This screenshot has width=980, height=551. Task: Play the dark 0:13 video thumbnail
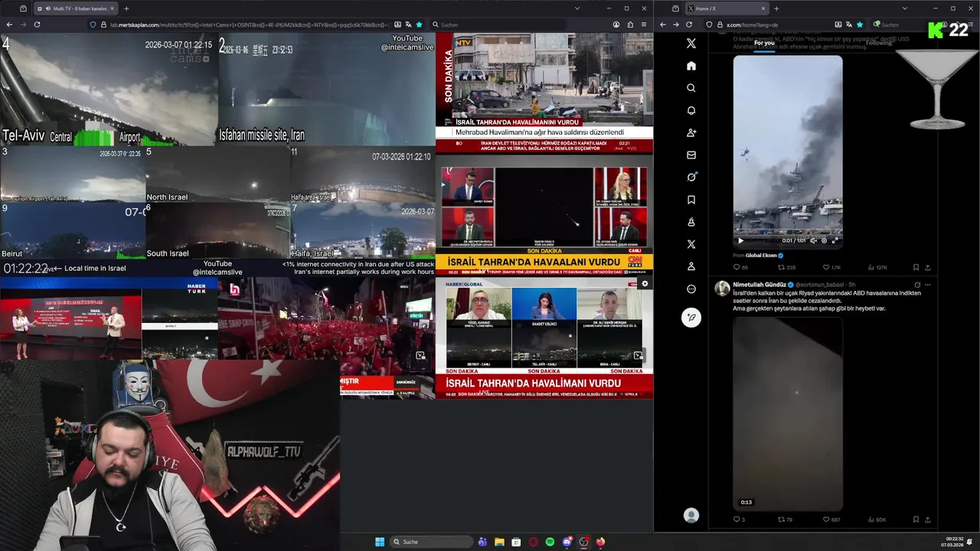(788, 414)
